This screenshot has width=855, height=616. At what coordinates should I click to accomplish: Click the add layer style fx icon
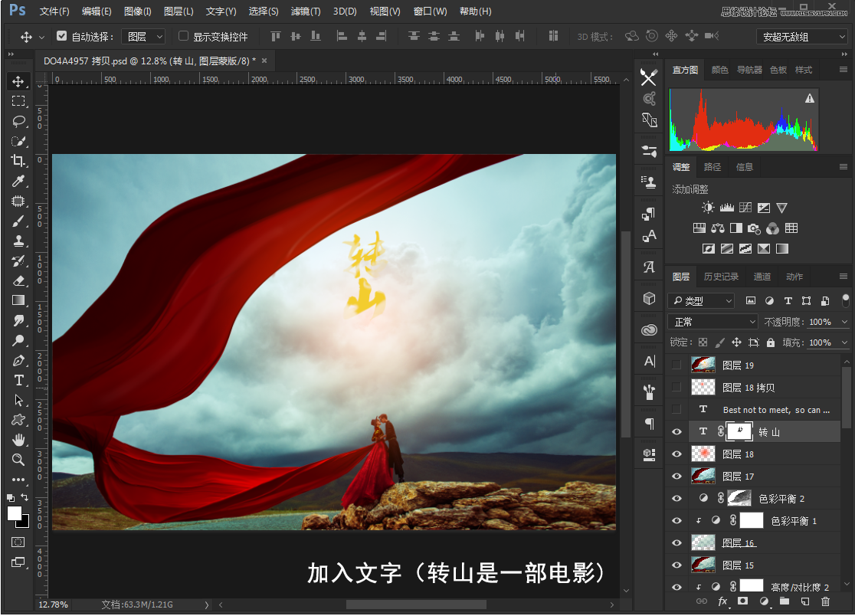click(722, 601)
